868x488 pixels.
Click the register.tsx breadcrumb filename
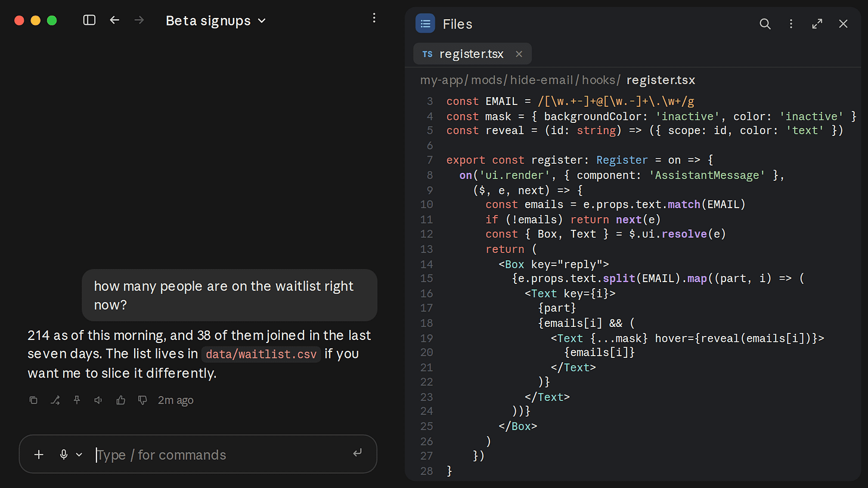pyautogui.click(x=661, y=80)
